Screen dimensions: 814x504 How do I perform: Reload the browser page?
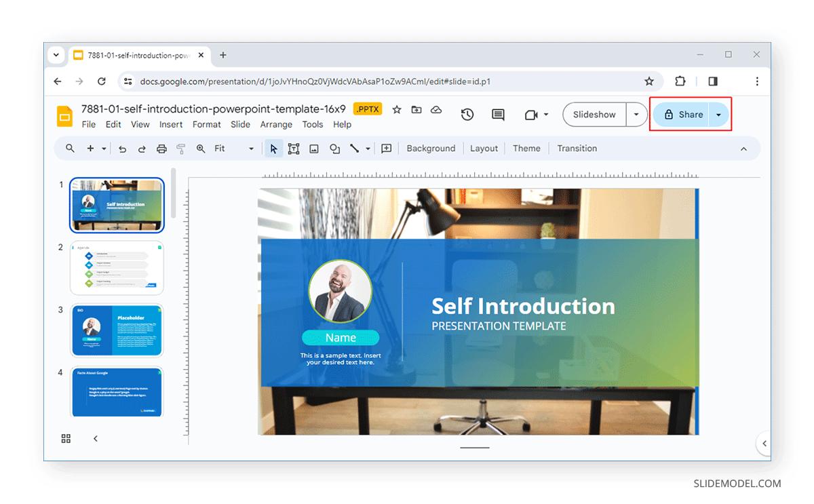tap(102, 81)
